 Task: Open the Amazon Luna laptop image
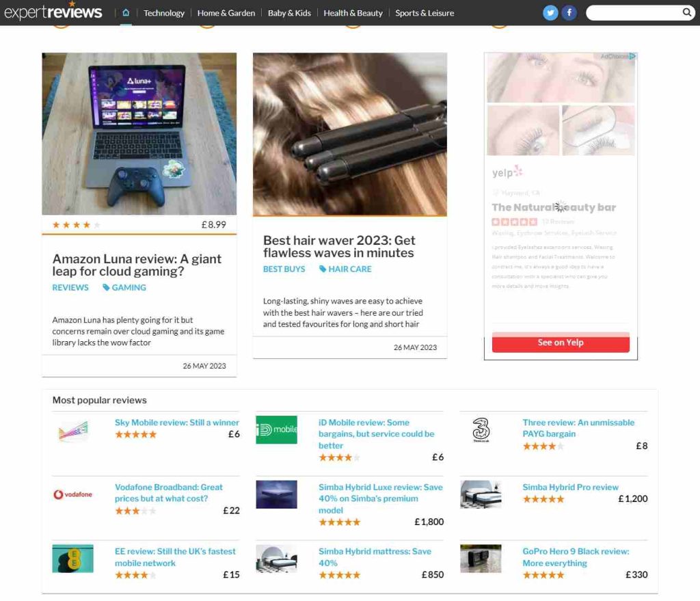(x=139, y=134)
